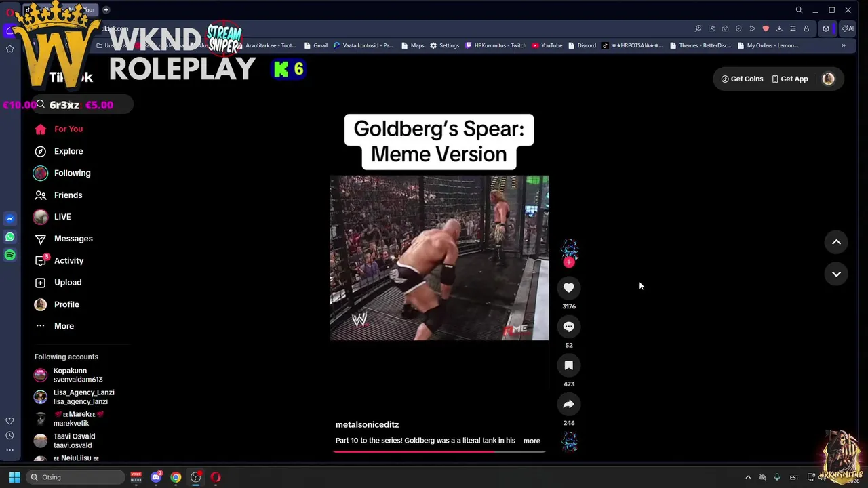Open WhatsApp in Opera sidebar
868x488 pixels.
tap(9, 237)
